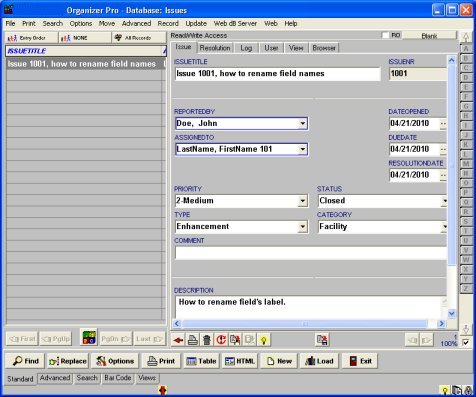The height and width of the screenshot is (397, 476).
Task: Jump to letter M in alphabet index
Action: tap(466, 164)
